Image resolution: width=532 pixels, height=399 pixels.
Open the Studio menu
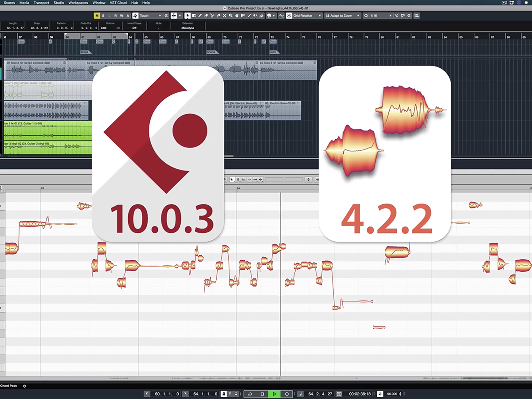59,3
